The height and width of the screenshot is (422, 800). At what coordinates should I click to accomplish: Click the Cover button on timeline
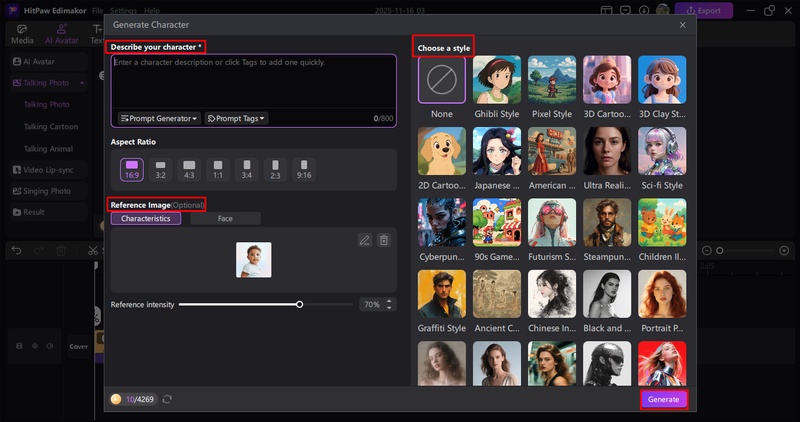(79, 346)
